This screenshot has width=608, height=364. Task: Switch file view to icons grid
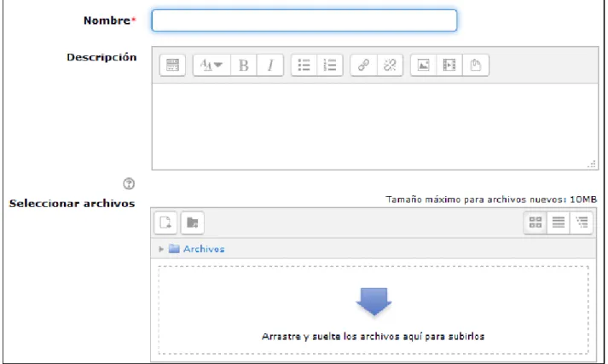[536, 222]
